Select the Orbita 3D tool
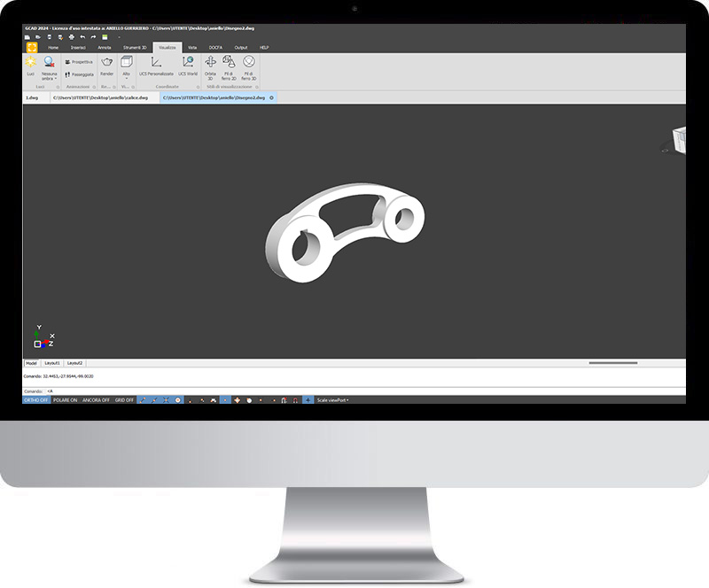Screen dimensions: 709x588 (x=210, y=65)
